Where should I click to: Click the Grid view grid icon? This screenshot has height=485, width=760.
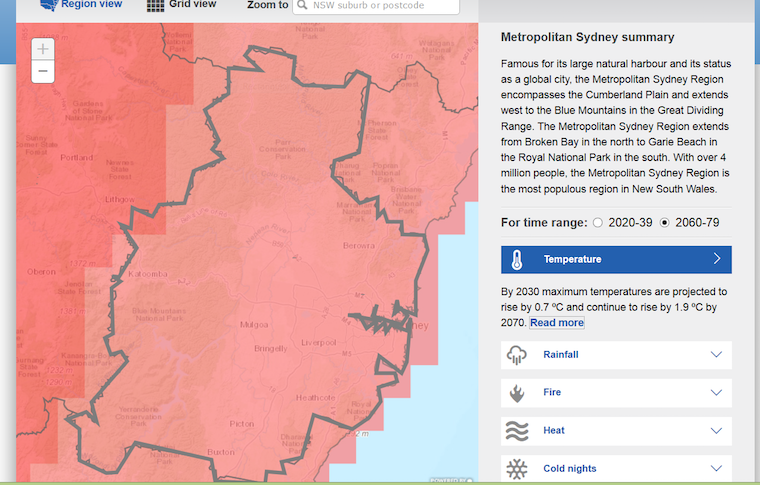[155, 5]
